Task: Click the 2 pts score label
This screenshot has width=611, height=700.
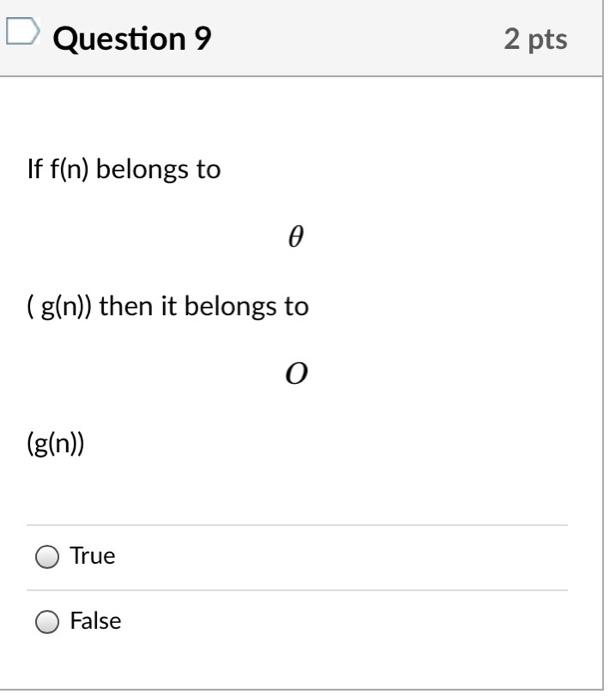Action: click(536, 39)
